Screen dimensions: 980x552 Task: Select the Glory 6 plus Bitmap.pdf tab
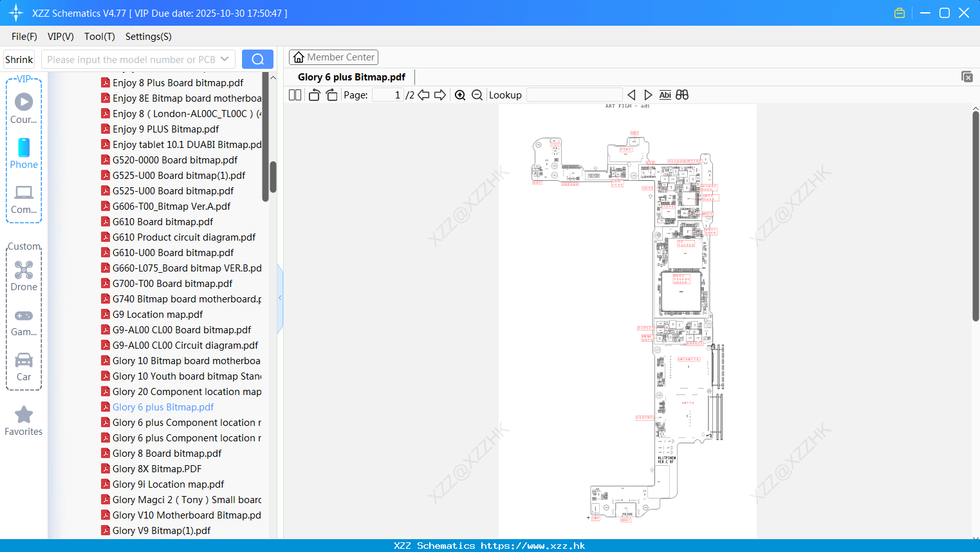351,77
